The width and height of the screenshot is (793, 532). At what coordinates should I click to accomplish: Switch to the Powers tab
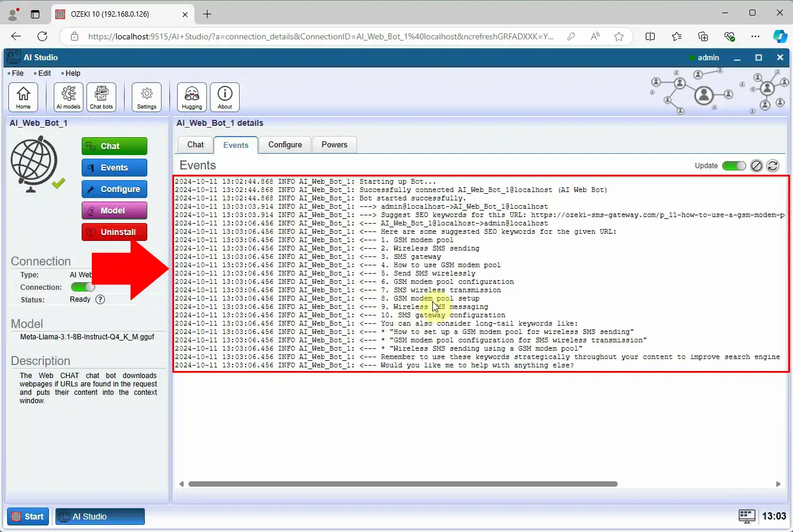tap(334, 144)
